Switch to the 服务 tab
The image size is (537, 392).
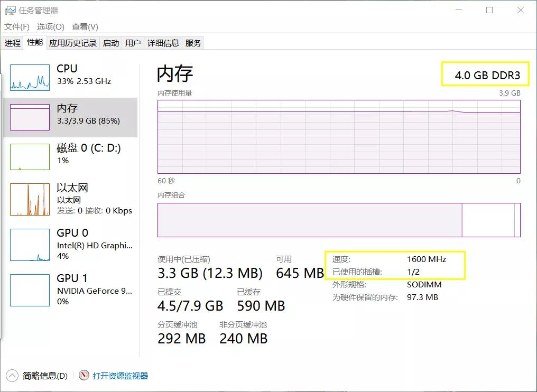tap(193, 43)
